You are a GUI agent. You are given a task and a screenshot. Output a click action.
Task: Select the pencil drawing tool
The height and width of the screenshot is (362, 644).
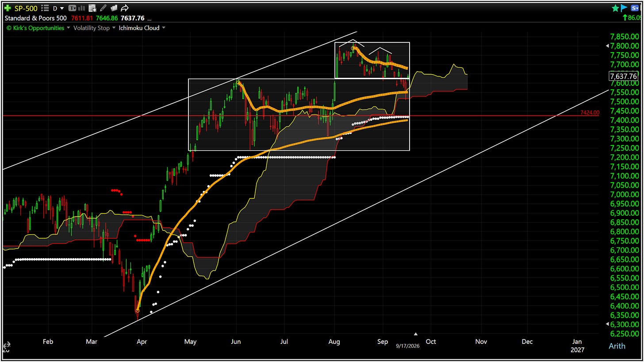[103, 8]
